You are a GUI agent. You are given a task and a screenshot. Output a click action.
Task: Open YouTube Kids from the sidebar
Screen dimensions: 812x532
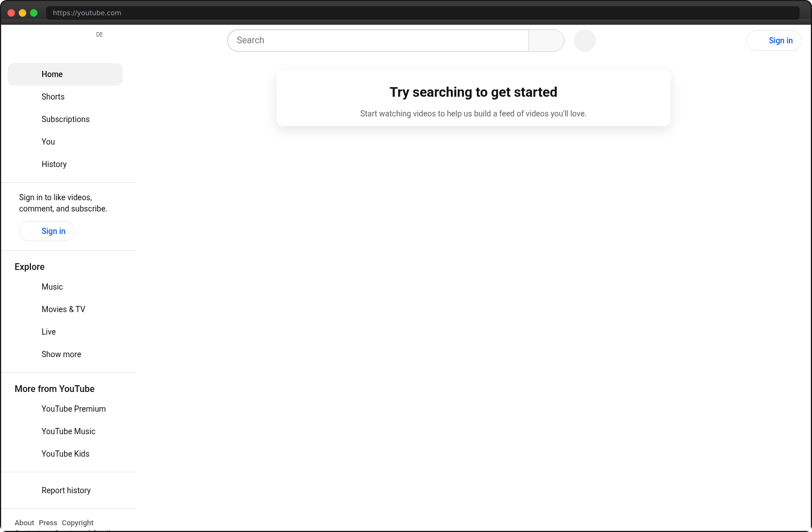click(x=65, y=453)
